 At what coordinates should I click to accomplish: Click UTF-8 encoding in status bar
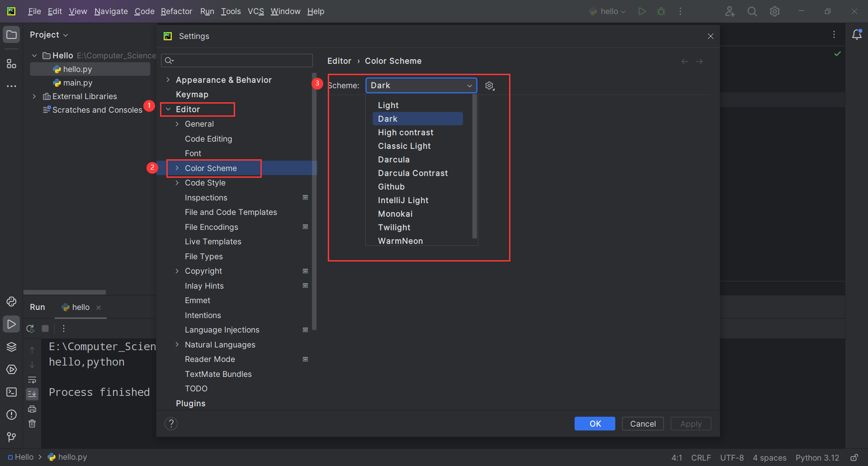(x=732, y=458)
